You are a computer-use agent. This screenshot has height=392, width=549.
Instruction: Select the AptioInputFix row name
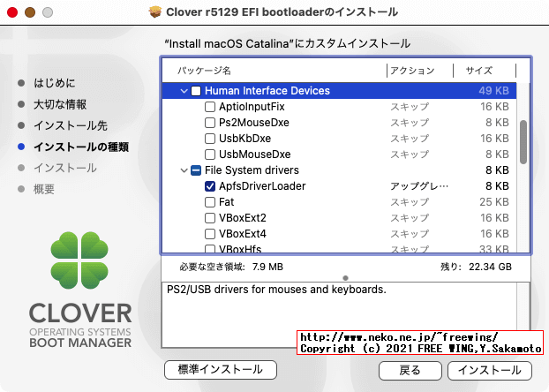click(x=252, y=107)
